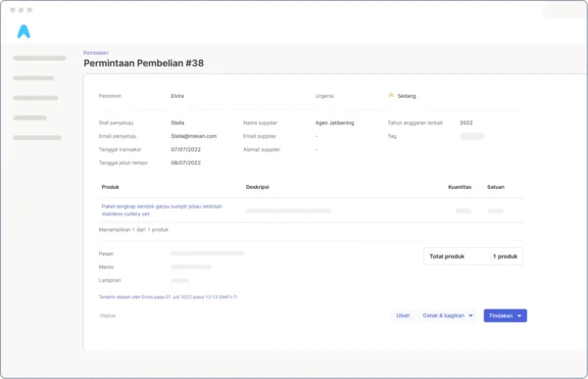Select the requester name Elvira

[177, 96]
